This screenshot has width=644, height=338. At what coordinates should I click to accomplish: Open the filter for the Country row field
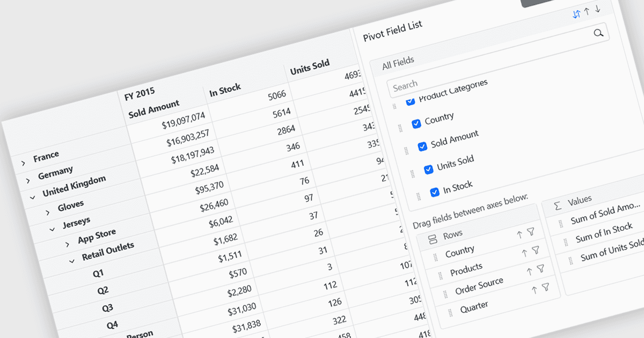coord(531,232)
